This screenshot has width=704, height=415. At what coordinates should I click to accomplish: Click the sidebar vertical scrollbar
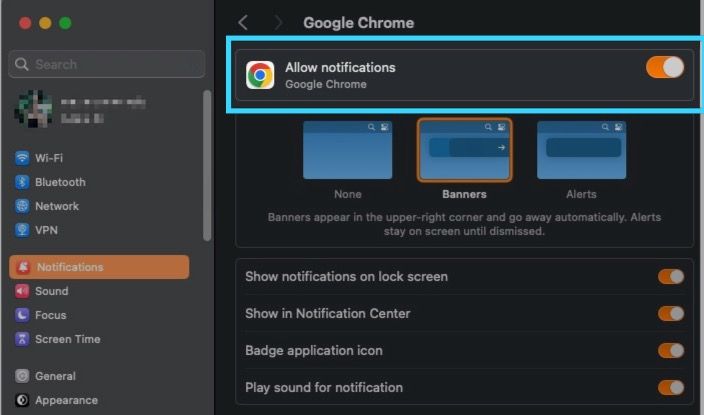(207, 165)
